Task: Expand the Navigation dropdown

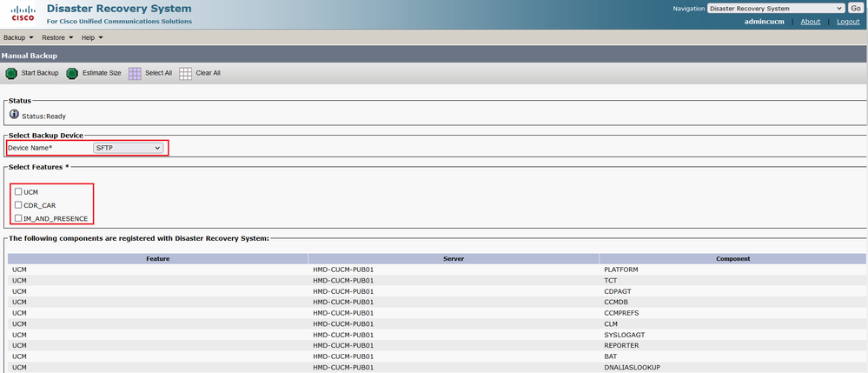Action: (x=776, y=9)
